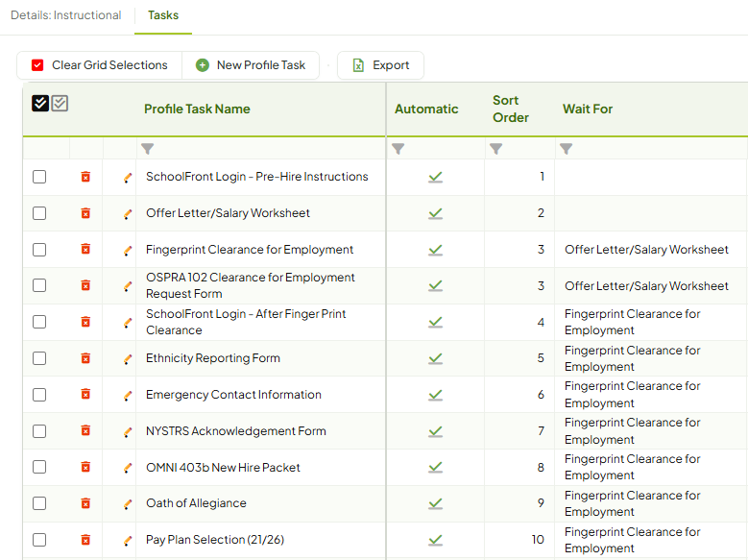Sort by the Automatic column header

pyautogui.click(x=426, y=109)
